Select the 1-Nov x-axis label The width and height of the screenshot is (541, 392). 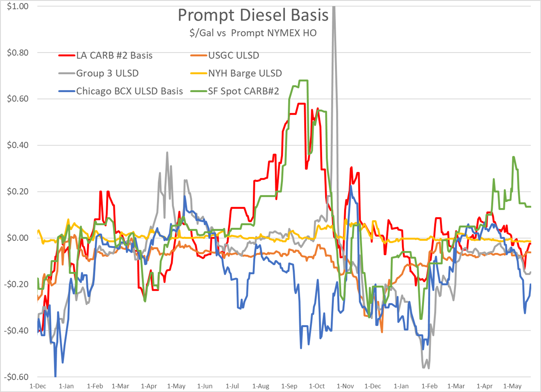(345, 386)
